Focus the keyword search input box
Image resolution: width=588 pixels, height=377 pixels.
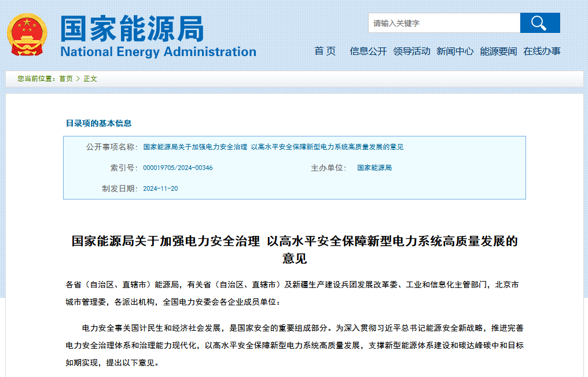click(443, 23)
